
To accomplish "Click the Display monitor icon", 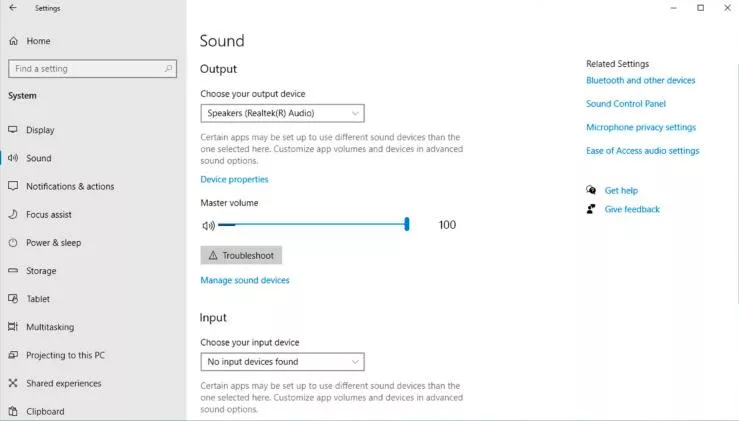I will 13,130.
